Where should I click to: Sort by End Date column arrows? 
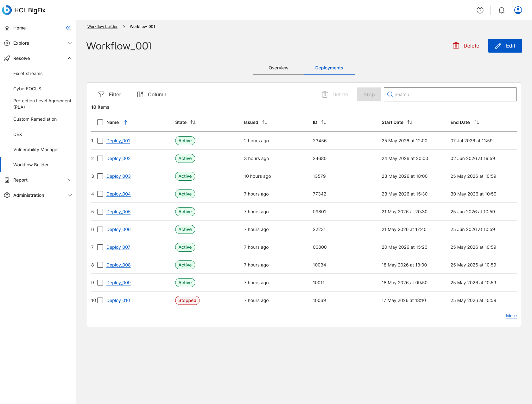coord(476,122)
